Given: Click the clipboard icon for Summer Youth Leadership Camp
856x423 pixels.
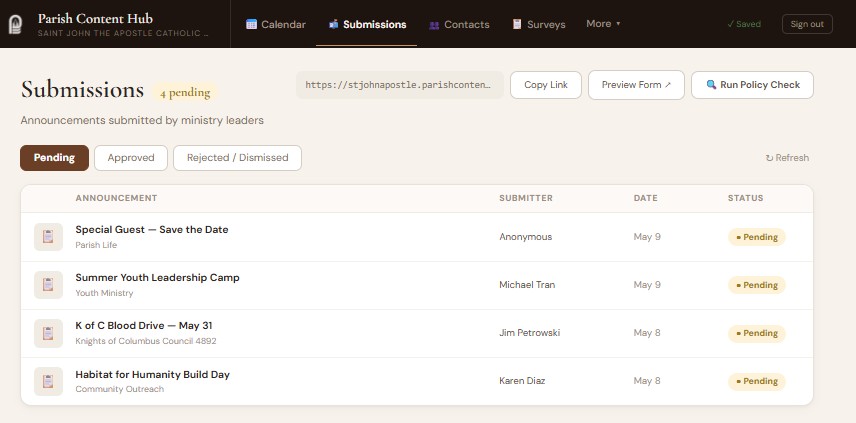Looking at the screenshot, I should [x=48, y=285].
